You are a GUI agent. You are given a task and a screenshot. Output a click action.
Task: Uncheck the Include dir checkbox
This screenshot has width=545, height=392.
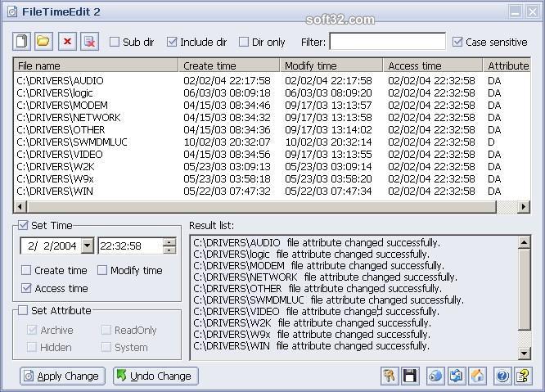click(x=172, y=42)
